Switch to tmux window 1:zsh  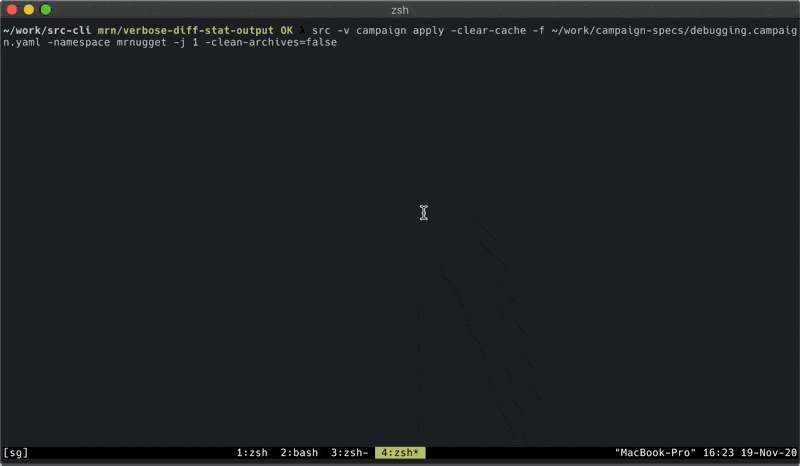252,453
